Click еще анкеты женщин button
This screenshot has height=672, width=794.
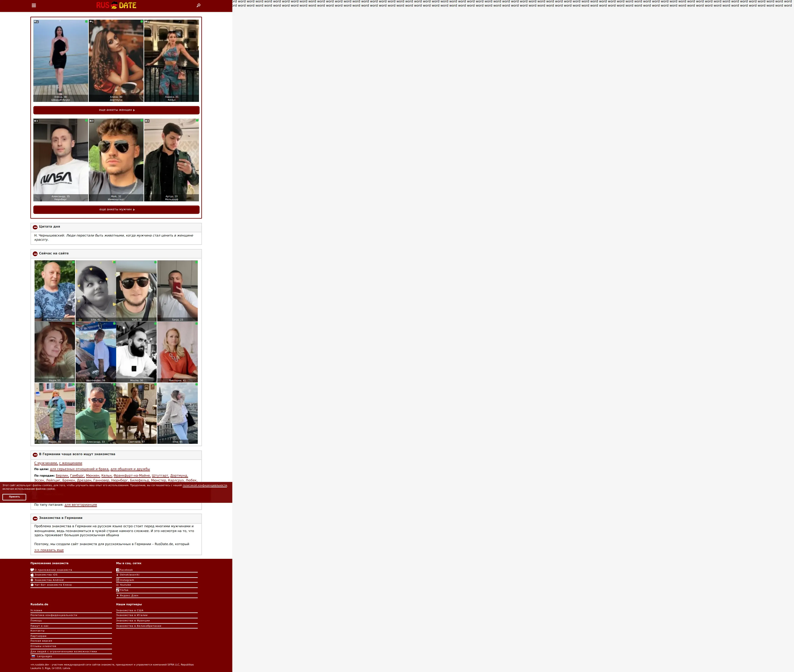tap(117, 110)
